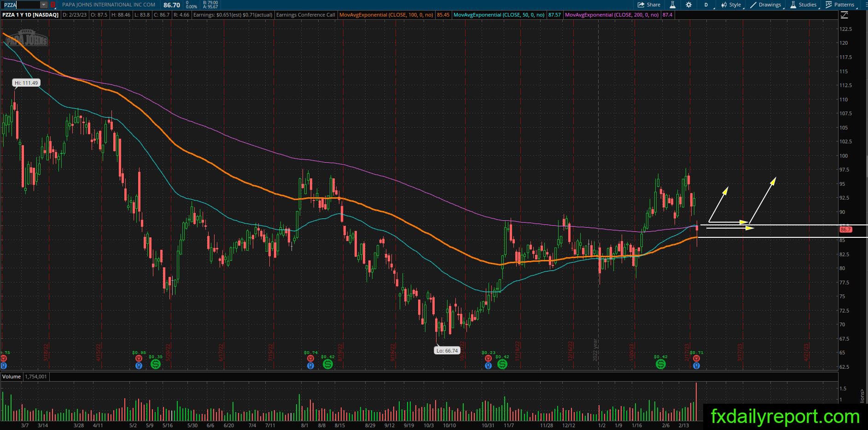Click the blue lightbulb icon under $0.71
This screenshot has width=868, height=430.
696,365
